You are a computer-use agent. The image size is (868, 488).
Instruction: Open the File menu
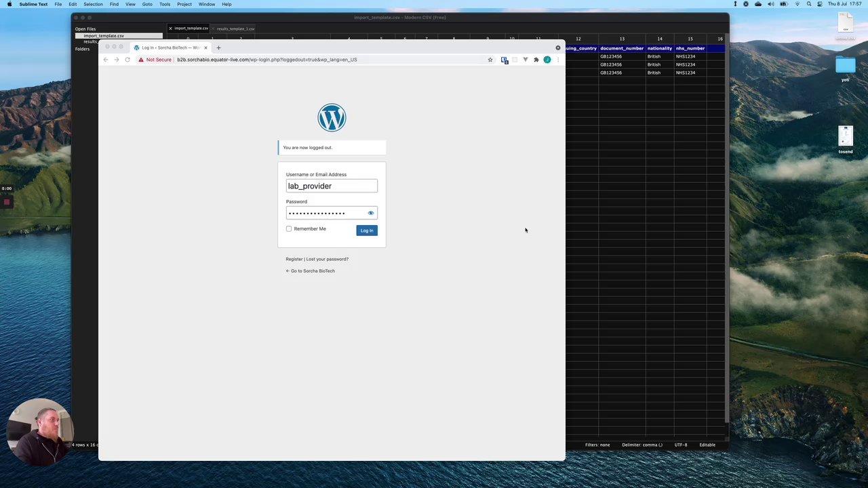coord(58,4)
